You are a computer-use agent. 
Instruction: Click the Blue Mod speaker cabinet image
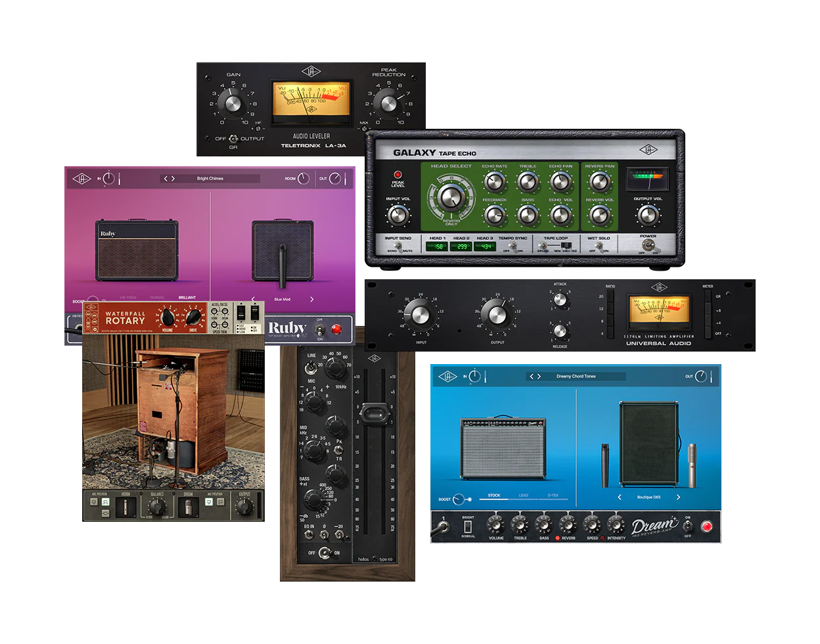pos(283,250)
